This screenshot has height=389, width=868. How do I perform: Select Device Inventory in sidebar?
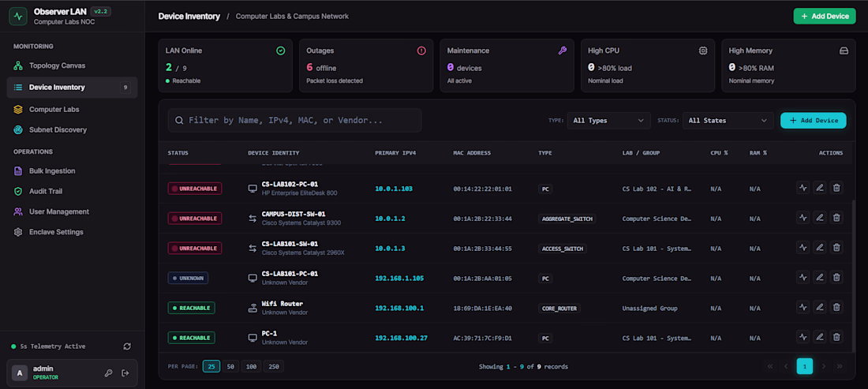pyautogui.click(x=72, y=88)
